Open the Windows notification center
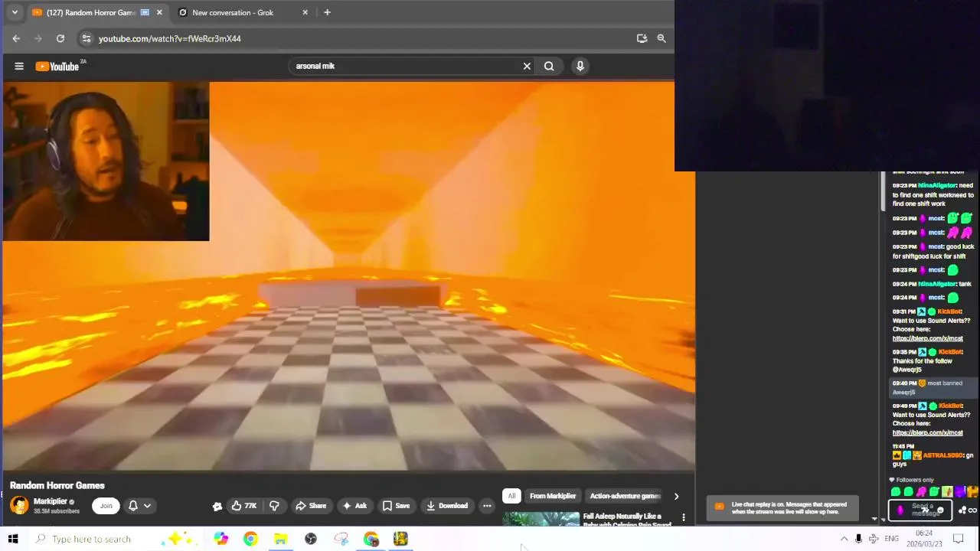 click(958, 539)
